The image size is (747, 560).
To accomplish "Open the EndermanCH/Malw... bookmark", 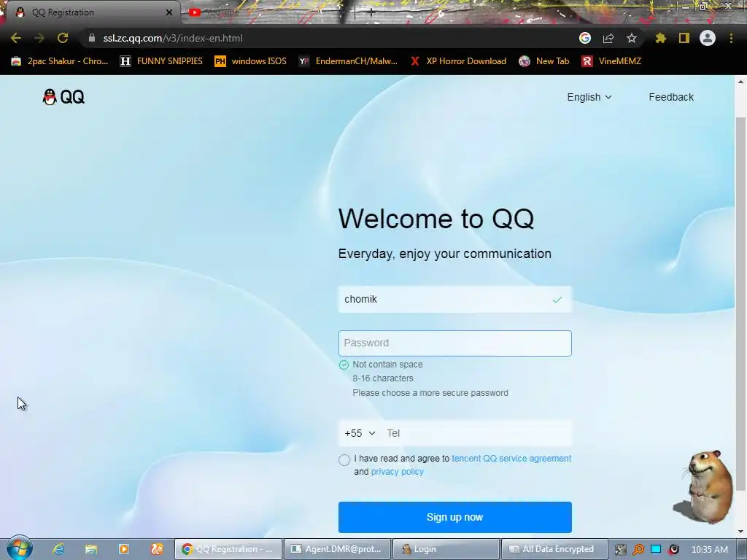I will [x=348, y=61].
